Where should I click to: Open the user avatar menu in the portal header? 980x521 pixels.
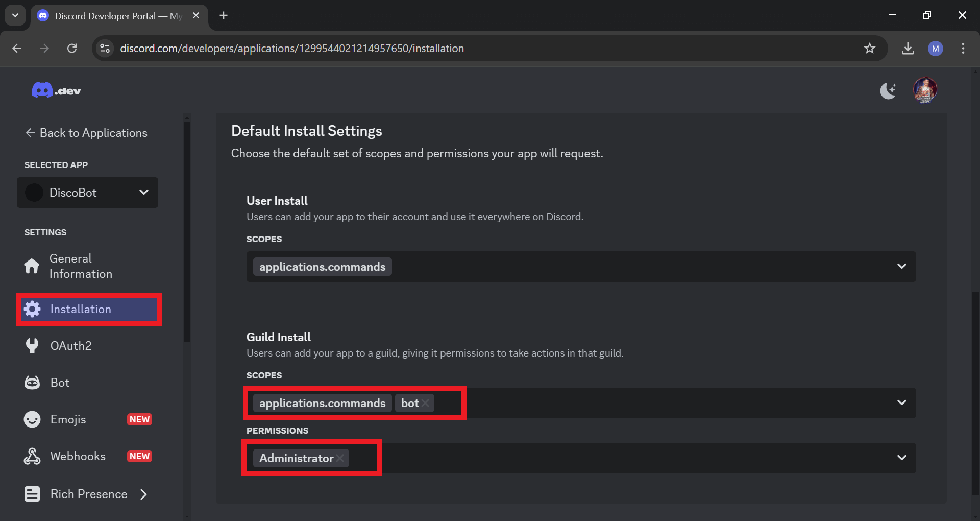(925, 90)
